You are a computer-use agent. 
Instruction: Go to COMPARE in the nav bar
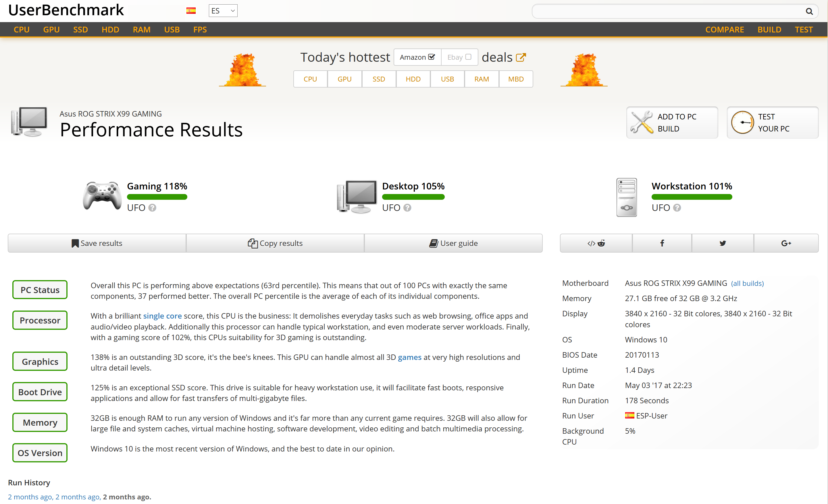tap(725, 30)
